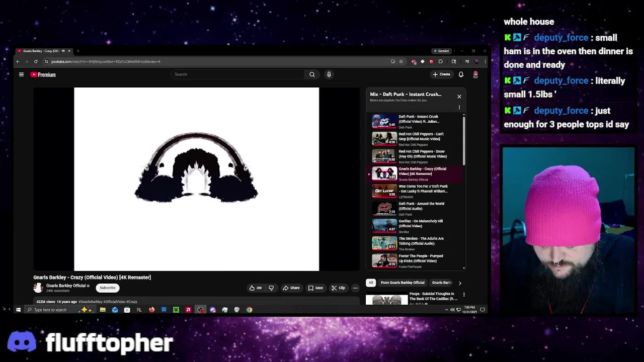
Task: Focus the YouTube search field
Action: click(x=237, y=74)
